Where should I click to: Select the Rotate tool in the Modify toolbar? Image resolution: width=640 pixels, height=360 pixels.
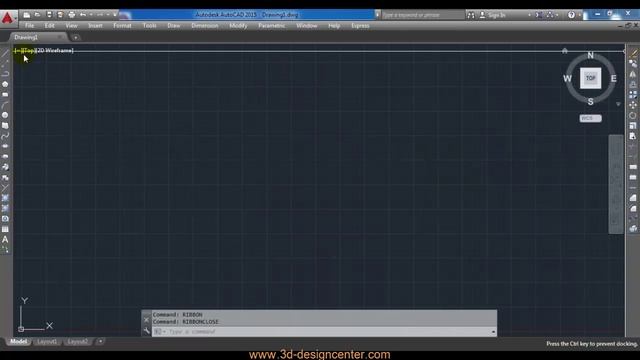point(633,115)
